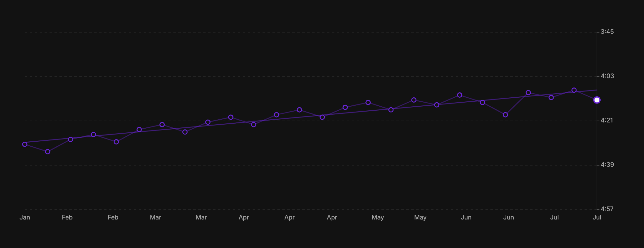This screenshot has height=248, width=644.
Task: Click the white-filled final data point
Action: point(597,100)
